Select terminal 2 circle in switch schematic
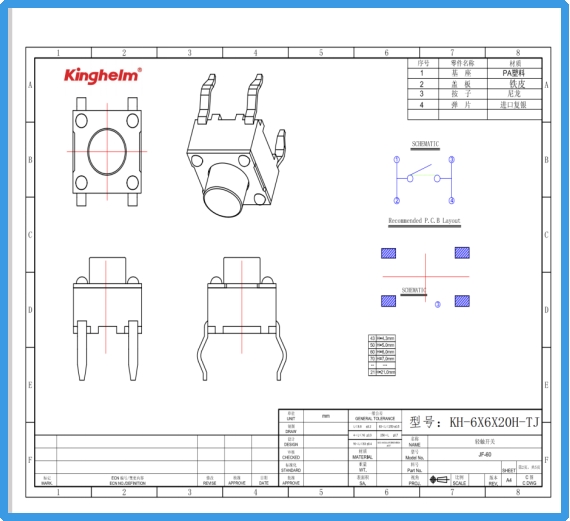 (x=397, y=200)
